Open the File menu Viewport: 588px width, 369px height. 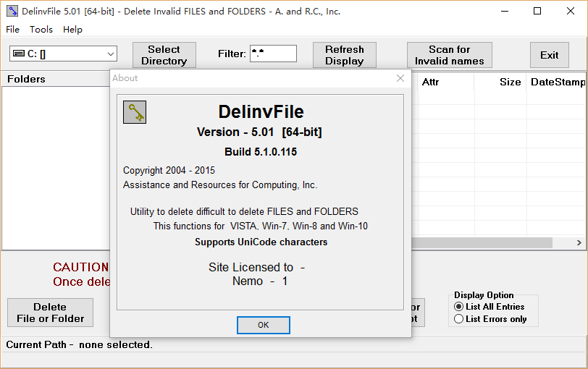pos(13,30)
